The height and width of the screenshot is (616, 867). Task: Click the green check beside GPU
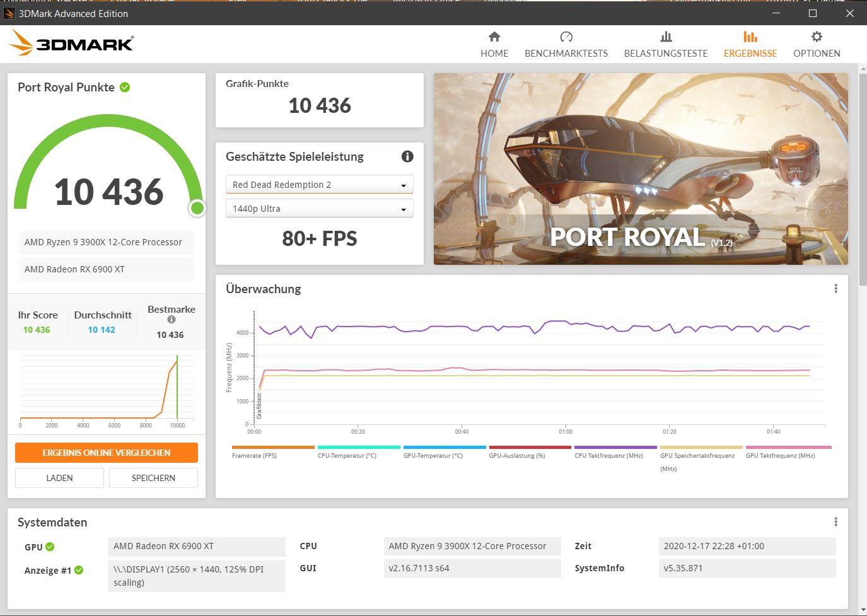pos(50,547)
